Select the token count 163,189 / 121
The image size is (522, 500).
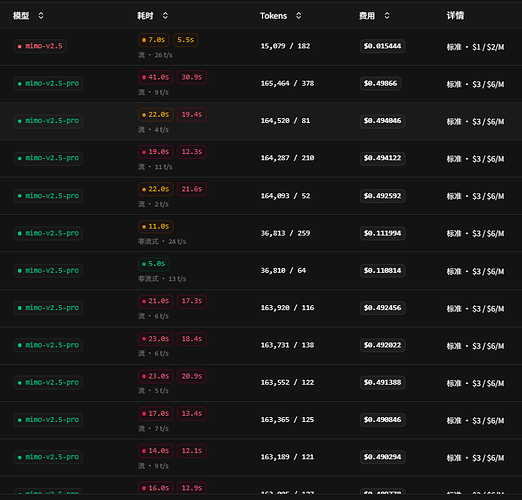coord(287,457)
